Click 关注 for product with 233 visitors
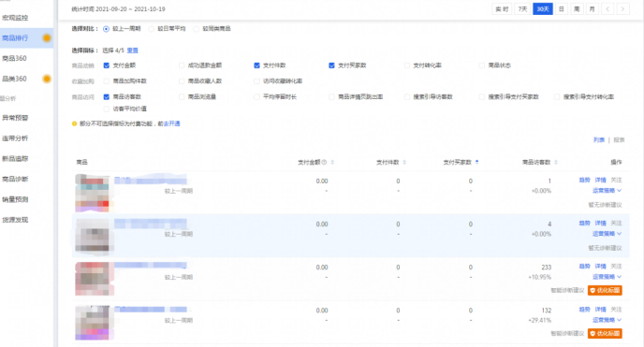This screenshot has width=644, height=347. pyautogui.click(x=616, y=267)
